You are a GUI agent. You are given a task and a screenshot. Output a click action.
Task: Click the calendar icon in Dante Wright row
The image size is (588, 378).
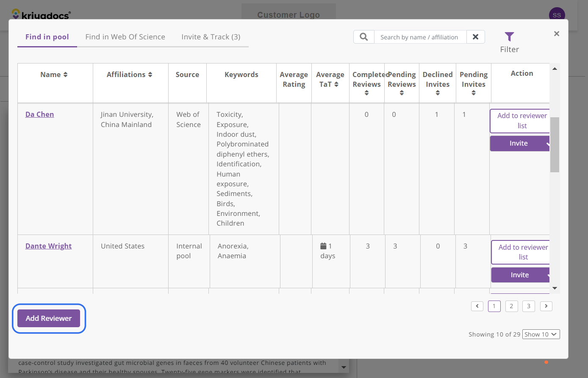[323, 246]
